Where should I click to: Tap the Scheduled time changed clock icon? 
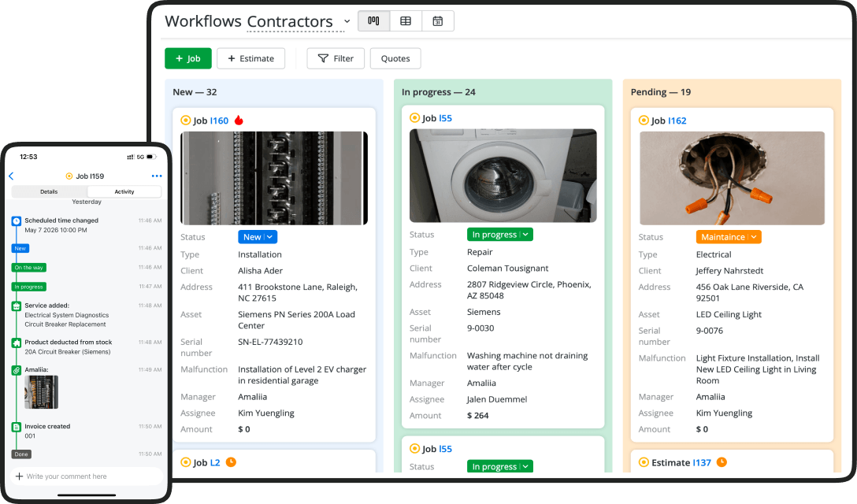(x=17, y=220)
